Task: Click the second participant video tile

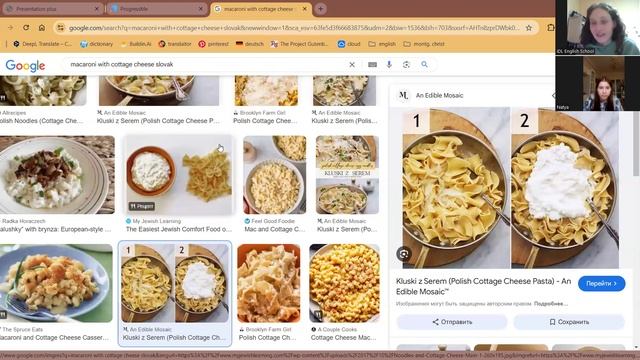Action: pyautogui.click(x=597, y=83)
